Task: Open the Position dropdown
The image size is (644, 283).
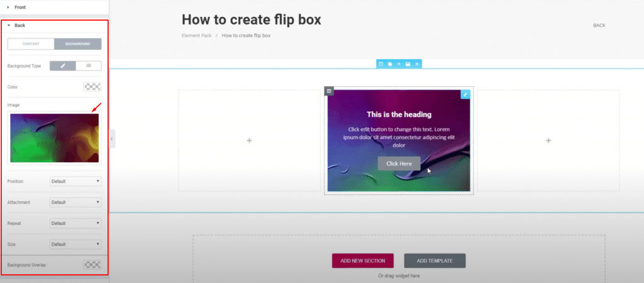Action: point(75,181)
